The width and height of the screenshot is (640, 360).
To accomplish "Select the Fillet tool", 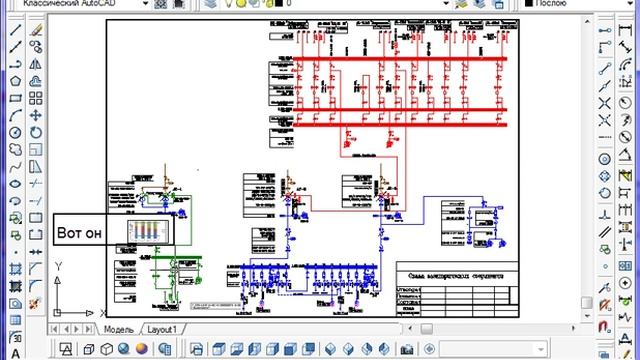I will tap(36, 286).
